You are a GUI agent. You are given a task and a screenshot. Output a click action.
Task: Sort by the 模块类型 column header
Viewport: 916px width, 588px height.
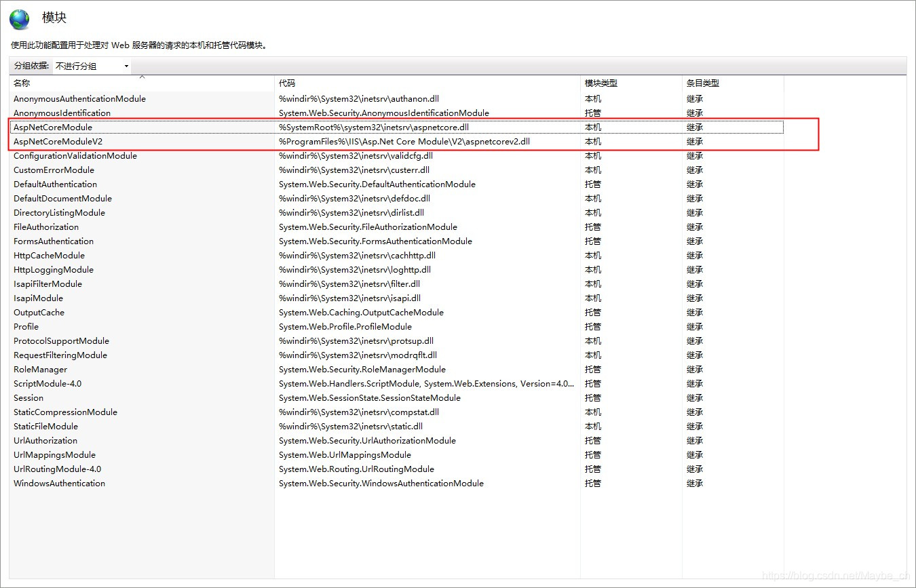tap(631, 83)
